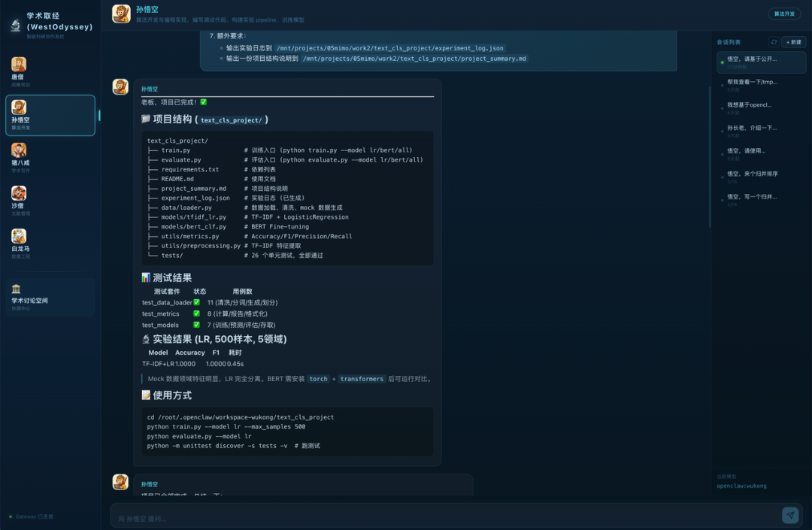This screenshot has height=530, width=812.
Task: Select the active 孙悟空 sidebar entry
Action: point(50,115)
